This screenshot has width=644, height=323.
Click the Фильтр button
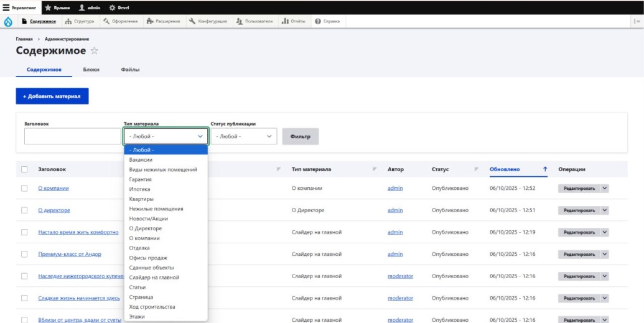point(301,136)
